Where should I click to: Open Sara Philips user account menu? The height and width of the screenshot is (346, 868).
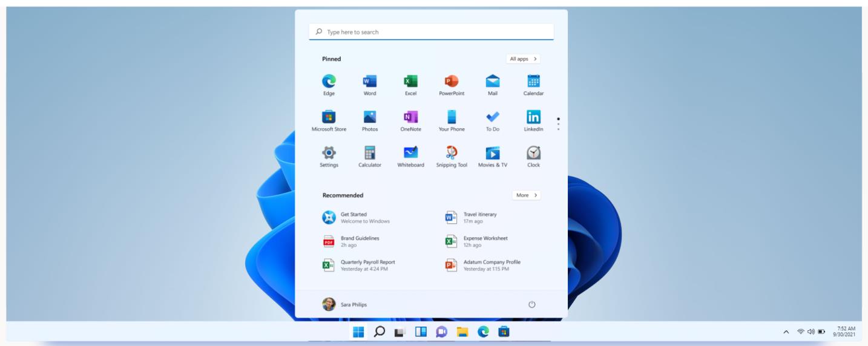click(x=344, y=304)
